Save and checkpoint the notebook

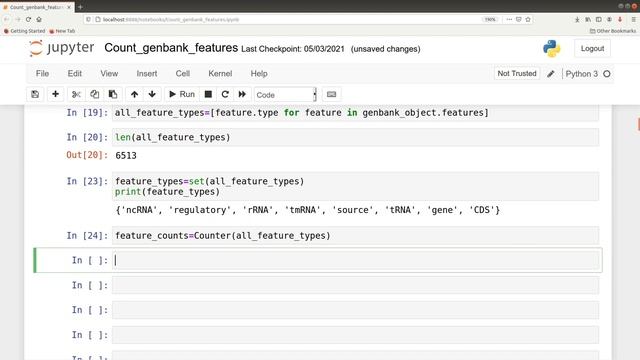pos(35,94)
